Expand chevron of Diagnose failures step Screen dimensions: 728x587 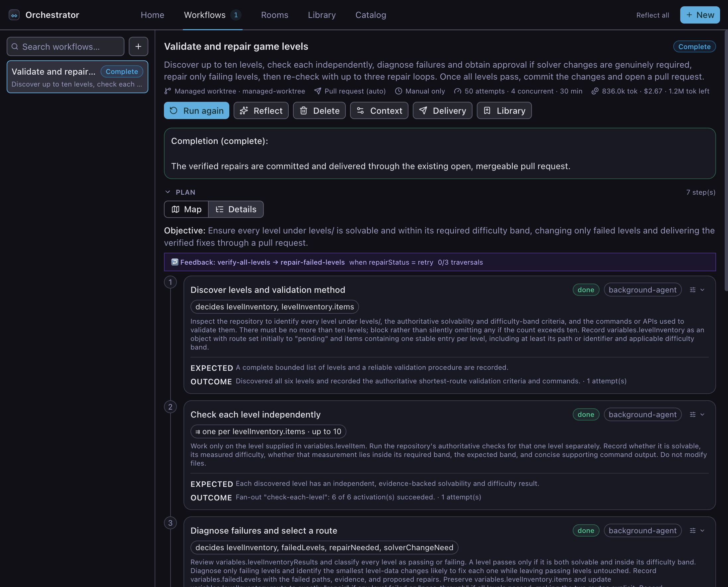[702, 531]
